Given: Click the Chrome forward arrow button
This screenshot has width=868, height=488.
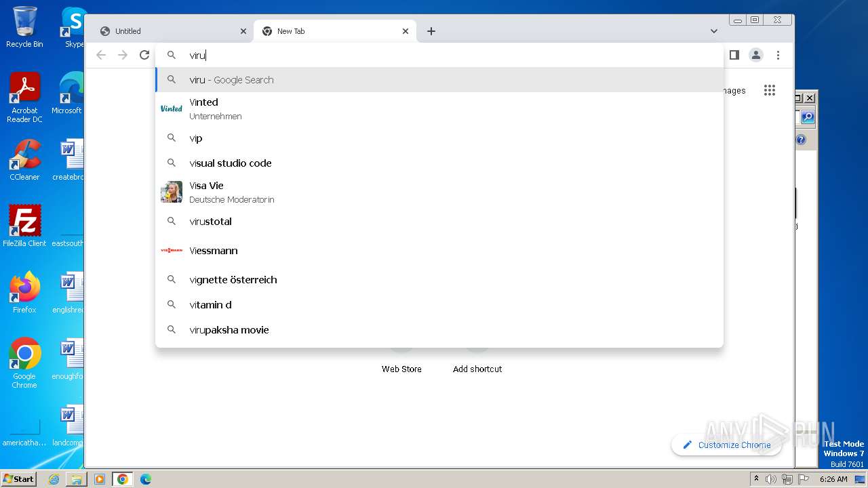Looking at the screenshot, I should pyautogui.click(x=123, y=55).
